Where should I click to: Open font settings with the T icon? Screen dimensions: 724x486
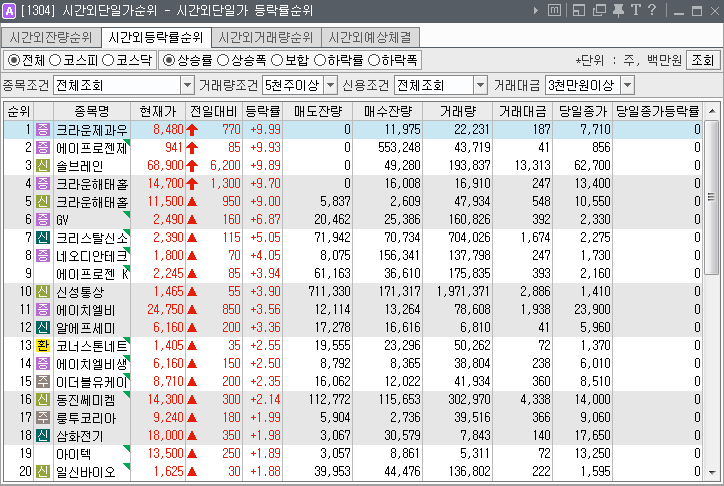point(636,10)
